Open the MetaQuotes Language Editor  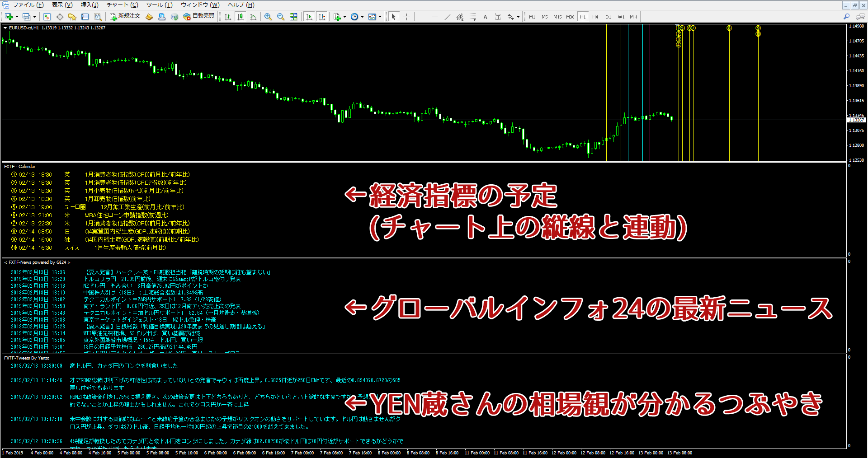tap(149, 17)
